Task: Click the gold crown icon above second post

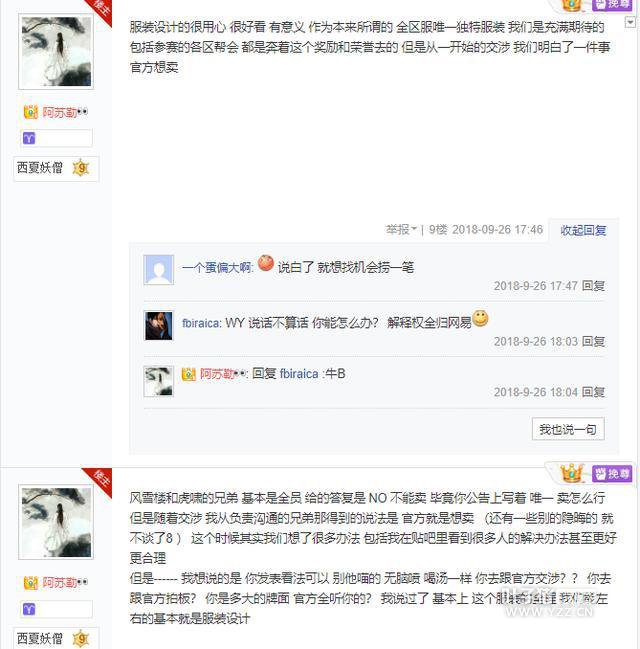Action: pyautogui.click(x=572, y=473)
